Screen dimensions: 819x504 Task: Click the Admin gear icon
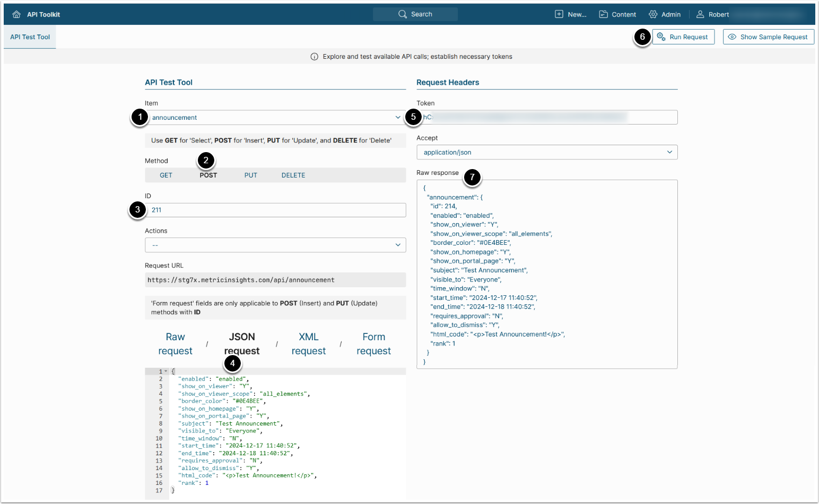(653, 14)
